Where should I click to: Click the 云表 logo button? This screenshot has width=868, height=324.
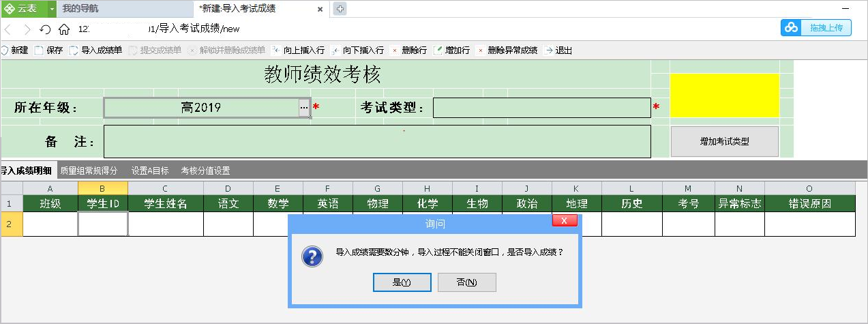24,9
